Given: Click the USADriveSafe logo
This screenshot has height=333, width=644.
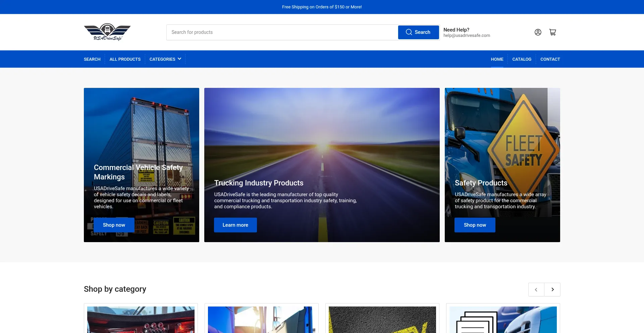Looking at the screenshot, I should [107, 32].
